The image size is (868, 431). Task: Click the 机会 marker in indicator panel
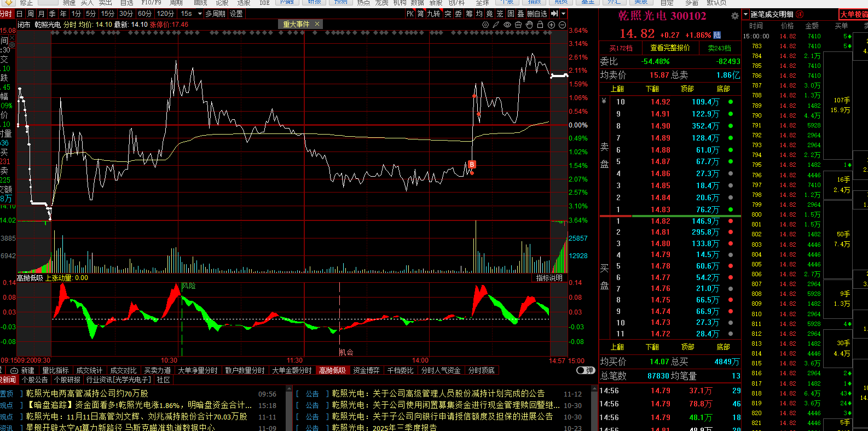click(346, 352)
